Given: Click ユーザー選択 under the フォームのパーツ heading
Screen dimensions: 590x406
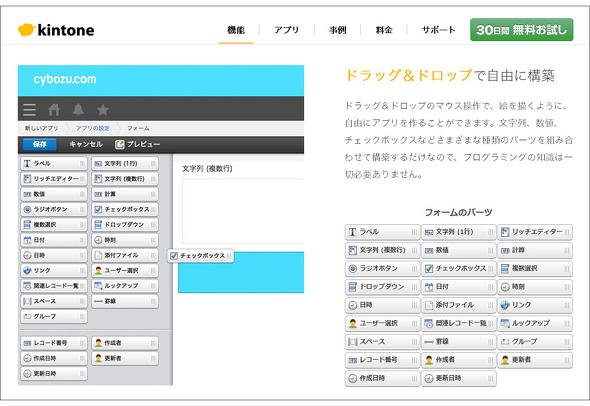Looking at the screenshot, I should click(x=382, y=323).
